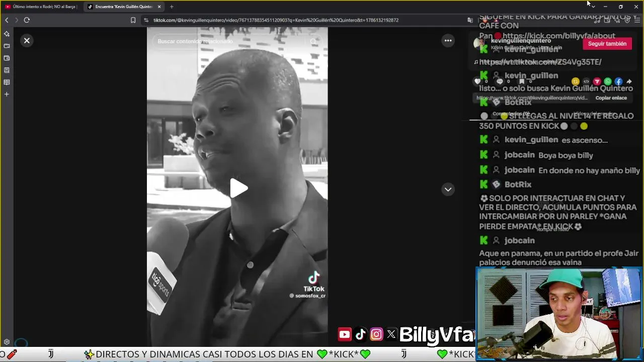Play the paused TikTok video

point(238,189)
